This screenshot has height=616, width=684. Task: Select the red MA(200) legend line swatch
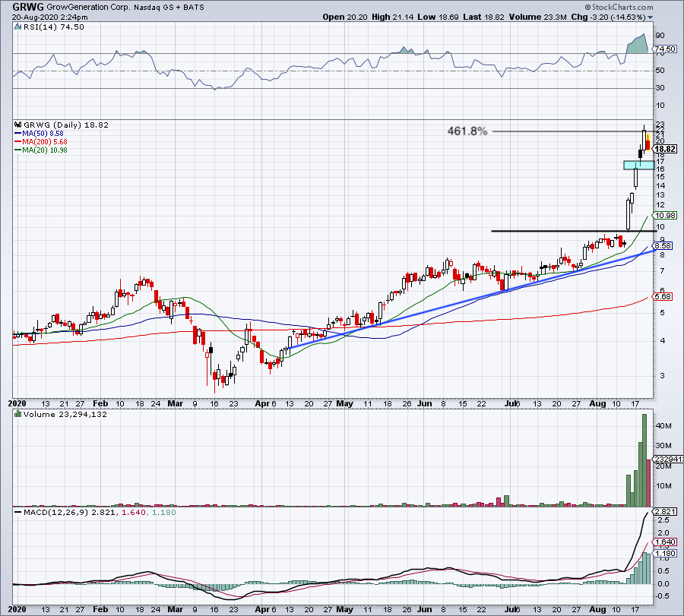tap(18, 142)
